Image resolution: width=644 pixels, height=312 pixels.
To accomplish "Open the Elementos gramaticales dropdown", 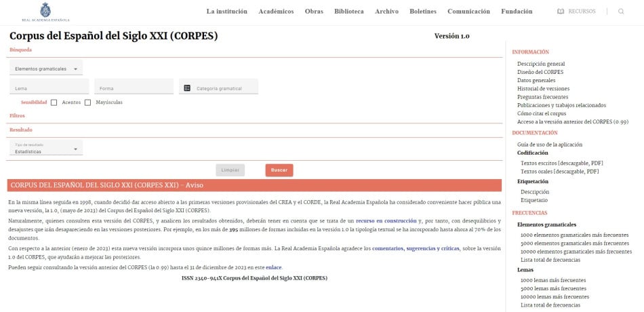I will click(46, 69).
